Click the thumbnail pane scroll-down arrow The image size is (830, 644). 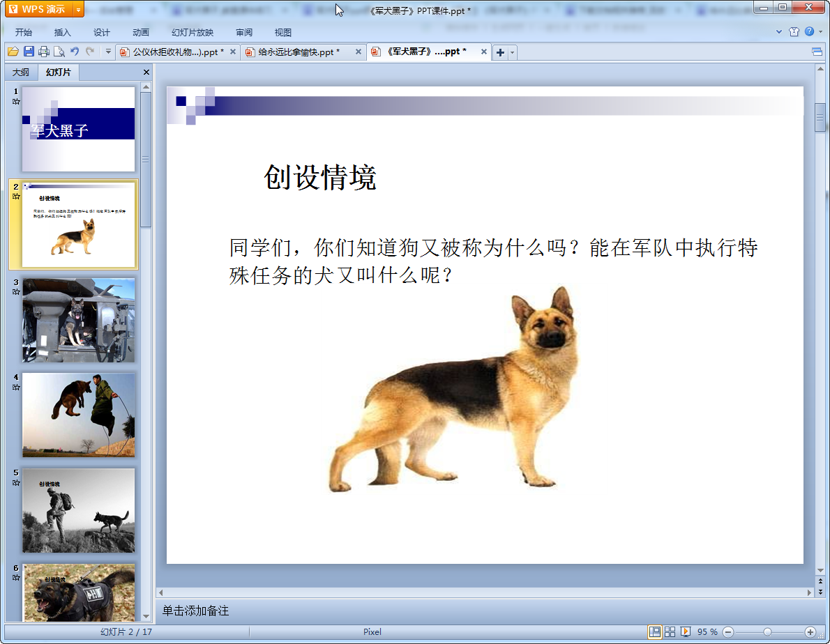pyautogui.click(x=146, y=617)
